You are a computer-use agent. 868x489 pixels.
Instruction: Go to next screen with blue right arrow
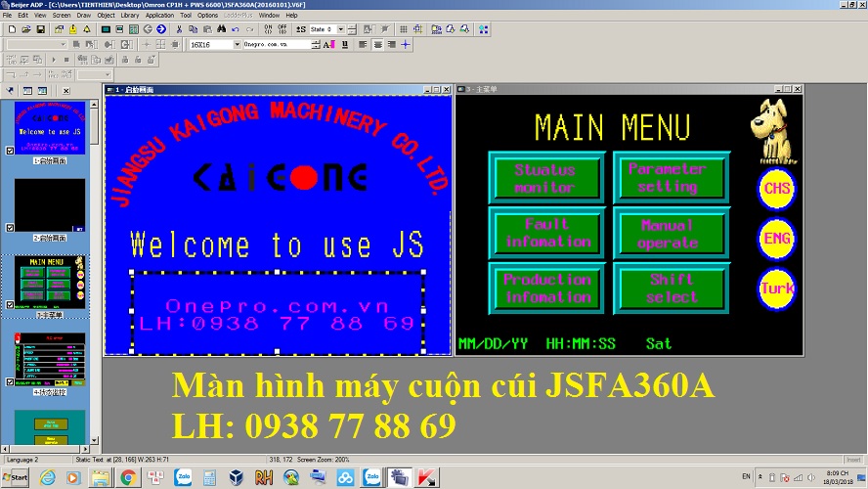161,29
